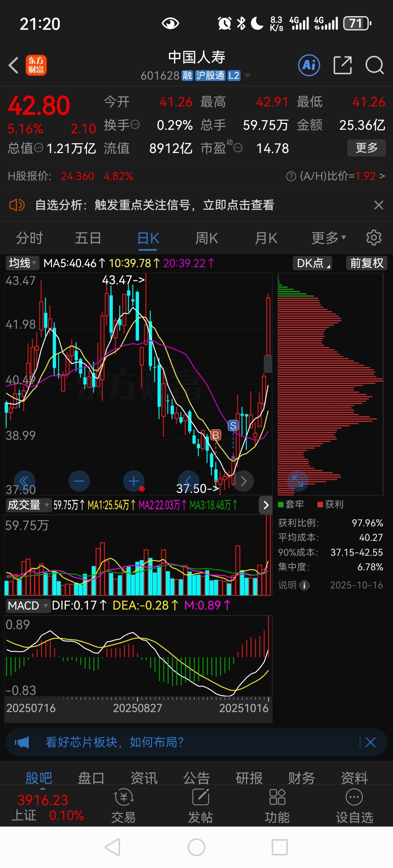This screenshot has width=393, height=868.
Task: Open chart settings gear icon
Action: [374, 238]
